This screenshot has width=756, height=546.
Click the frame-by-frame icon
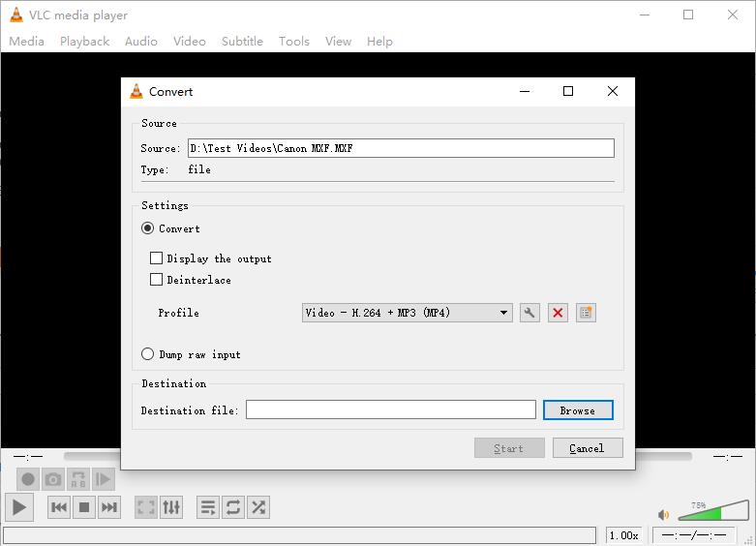tap(104, 479)
